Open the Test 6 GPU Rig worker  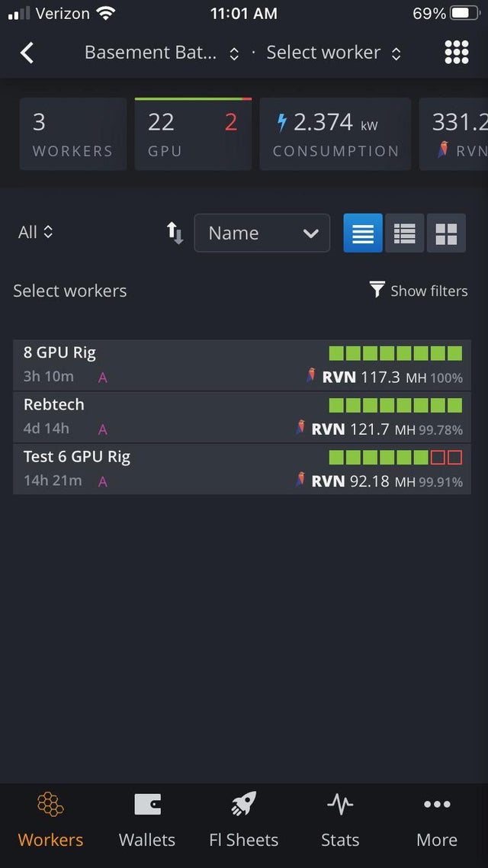[242, 469]
